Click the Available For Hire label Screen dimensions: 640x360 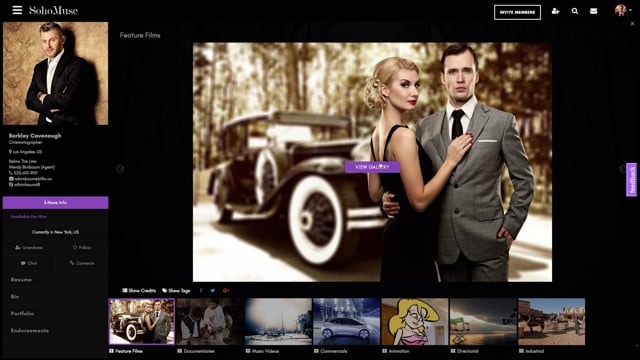[x=29, y=217]
